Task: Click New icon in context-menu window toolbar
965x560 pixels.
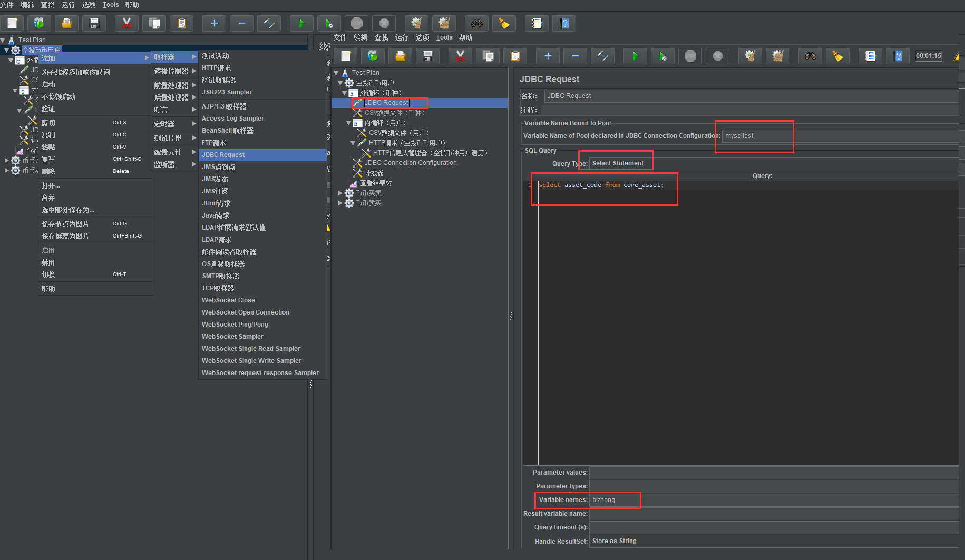Action: (12, 23)
